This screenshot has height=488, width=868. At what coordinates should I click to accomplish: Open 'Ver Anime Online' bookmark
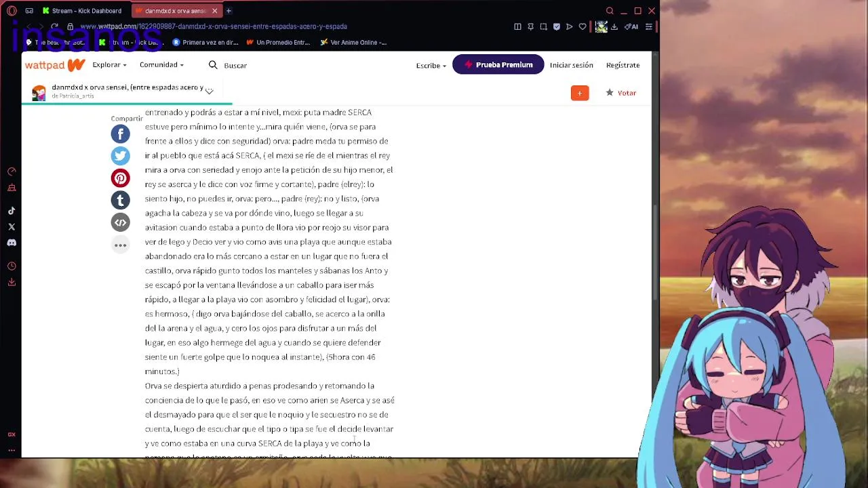click(353, 42)
